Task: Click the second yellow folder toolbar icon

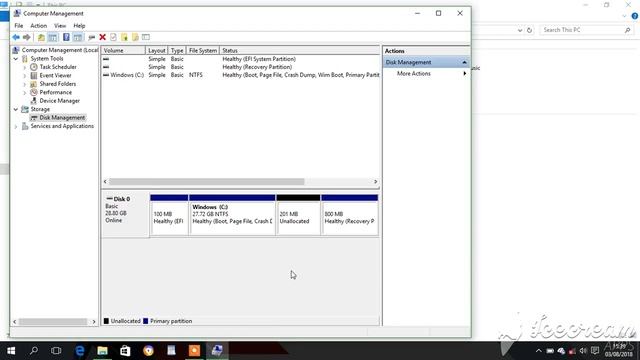Action: [x=135, y=38]
